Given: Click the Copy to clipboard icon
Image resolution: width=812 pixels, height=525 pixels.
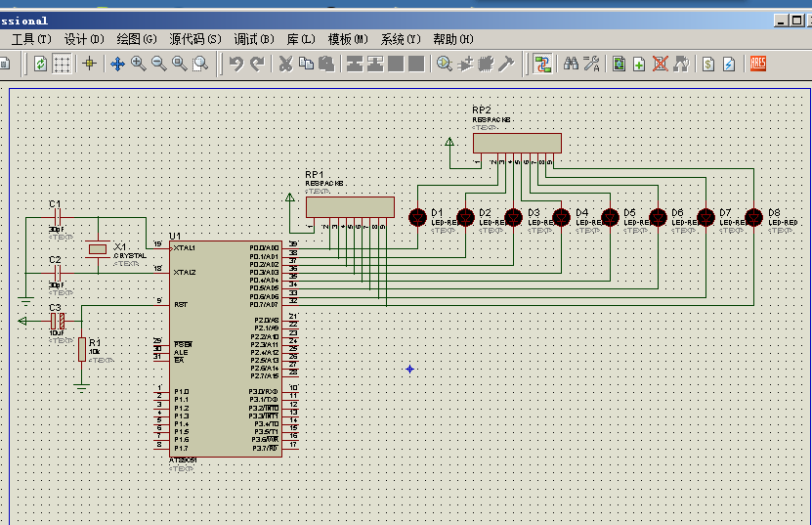Looking at the screenshot, I should coord(306,65).
